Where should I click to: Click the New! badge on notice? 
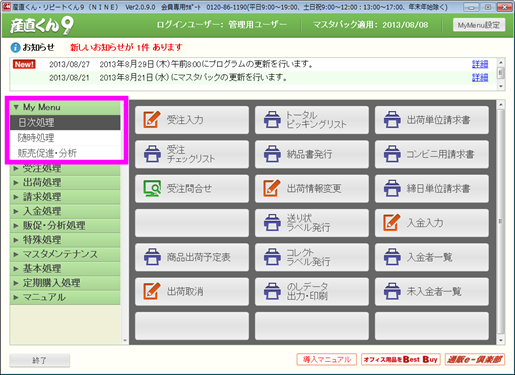pos(24,64)
